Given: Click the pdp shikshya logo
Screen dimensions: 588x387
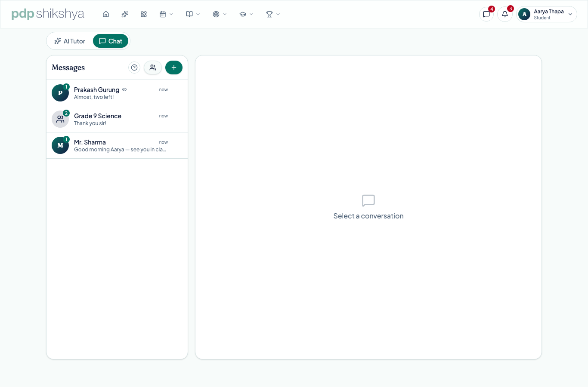Looking at the screenshot, I should coord(48,14).
